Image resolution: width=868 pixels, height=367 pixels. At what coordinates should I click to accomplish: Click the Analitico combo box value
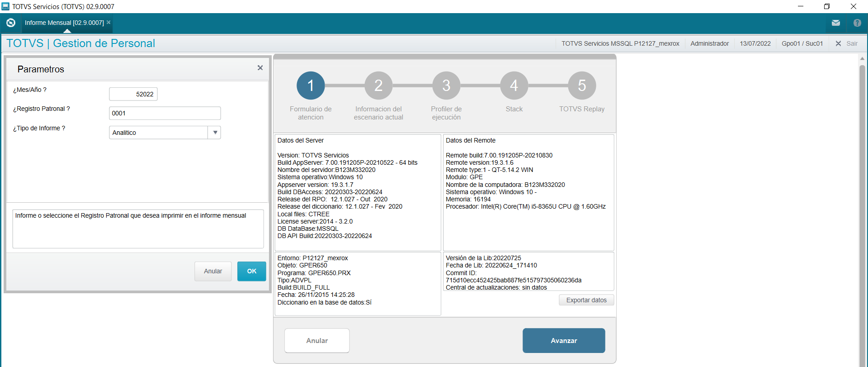tap(159, 133)
